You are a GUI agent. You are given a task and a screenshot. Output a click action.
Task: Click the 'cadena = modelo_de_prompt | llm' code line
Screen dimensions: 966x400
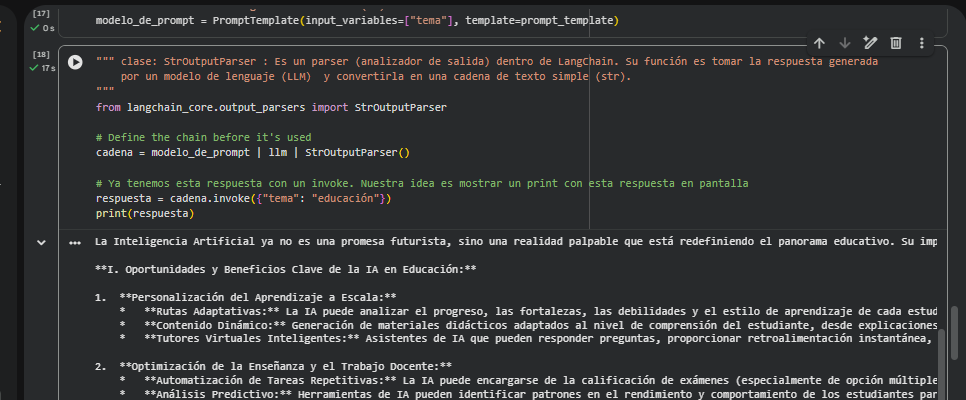(x=253, y=153)
